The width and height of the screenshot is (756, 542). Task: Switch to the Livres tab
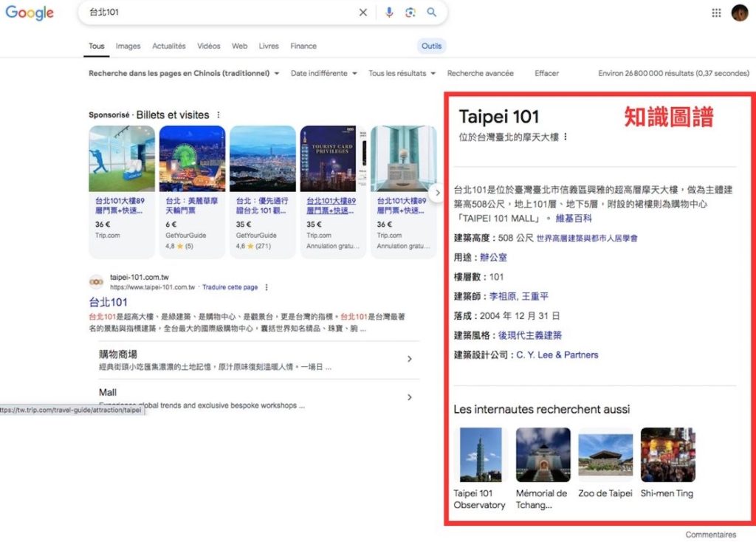[x=269, y=47]
